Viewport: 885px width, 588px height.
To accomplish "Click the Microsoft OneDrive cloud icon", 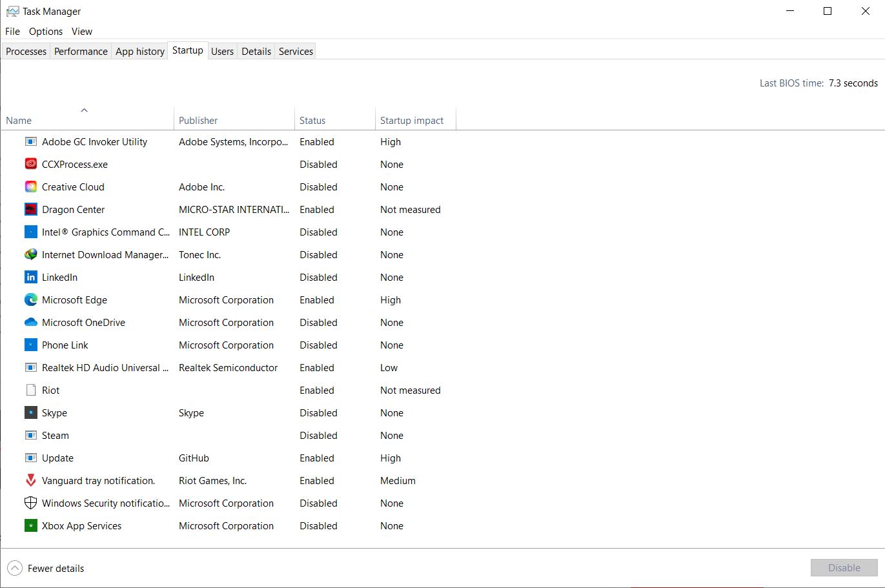I will (x=30, y=322).
